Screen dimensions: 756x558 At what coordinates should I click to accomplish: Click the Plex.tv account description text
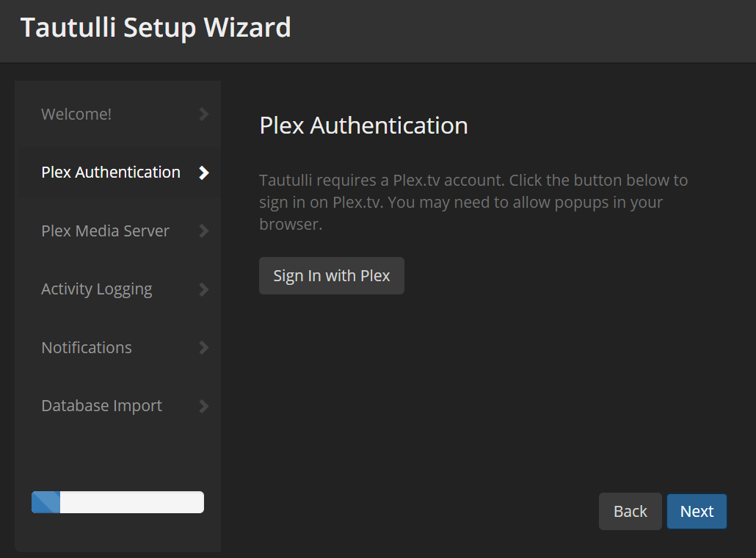[x=473, y=202]
